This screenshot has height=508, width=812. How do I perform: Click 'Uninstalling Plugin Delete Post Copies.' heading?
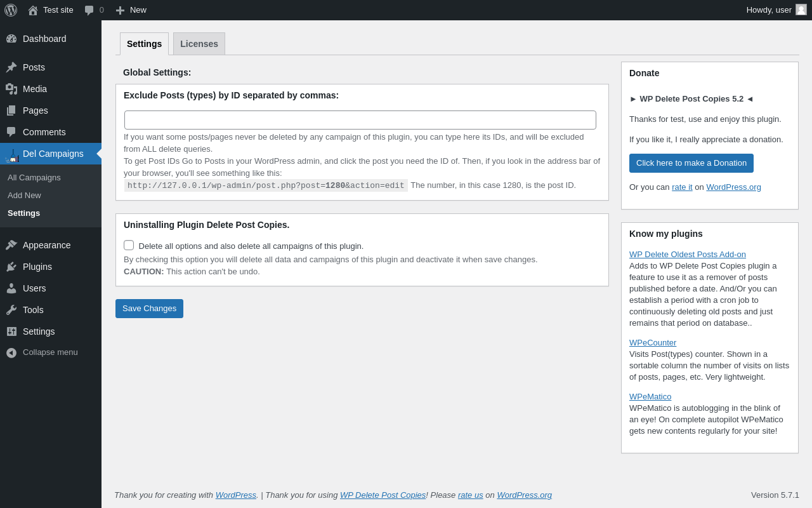coord(207,225)
